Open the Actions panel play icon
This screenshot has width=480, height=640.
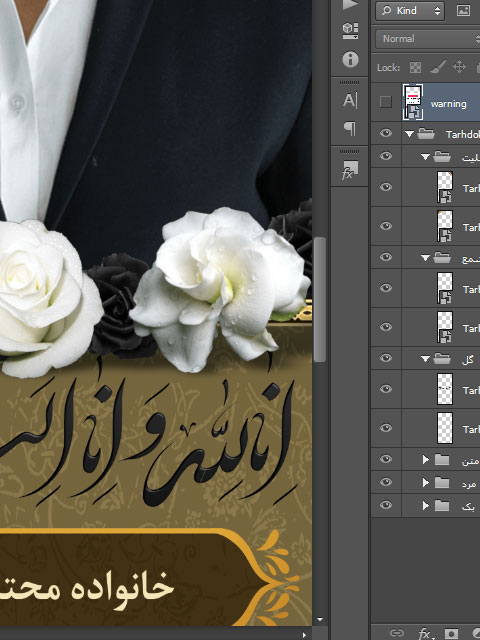tap(350, 4)
